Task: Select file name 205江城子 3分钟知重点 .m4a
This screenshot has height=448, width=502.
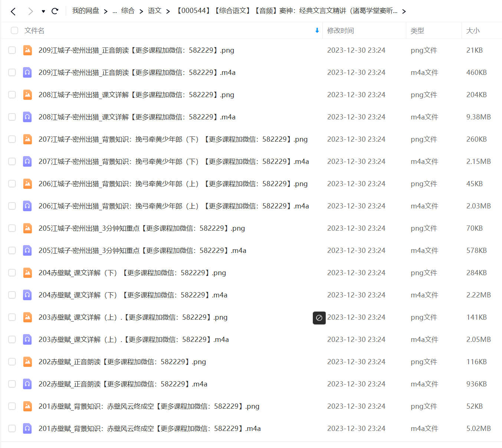Action: tap(142, 250)
